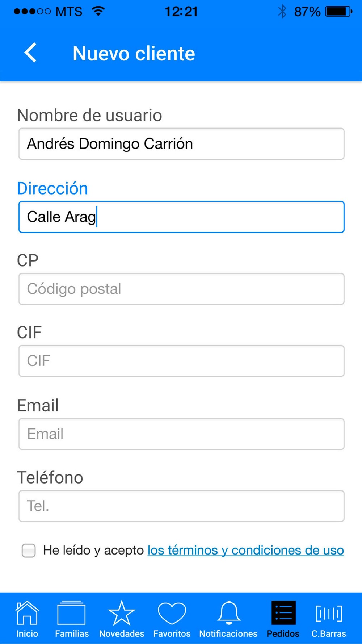Focus the Teléfono input field
Screen dimensions: 362x644
coord(181,506)
